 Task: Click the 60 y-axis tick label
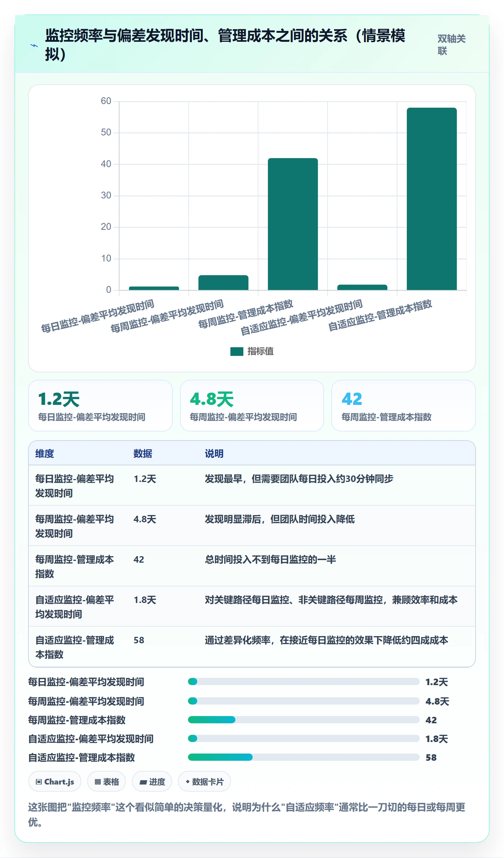coord(106,101)
